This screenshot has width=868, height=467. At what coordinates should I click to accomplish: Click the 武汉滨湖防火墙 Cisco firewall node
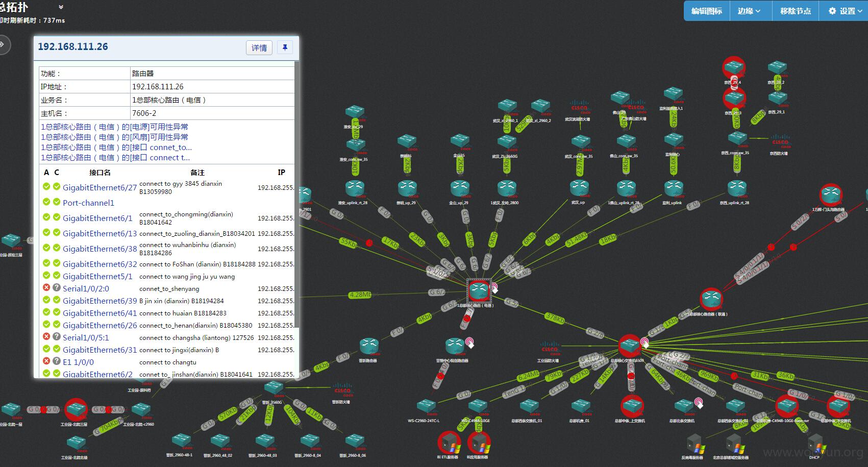tap(579, 107)
